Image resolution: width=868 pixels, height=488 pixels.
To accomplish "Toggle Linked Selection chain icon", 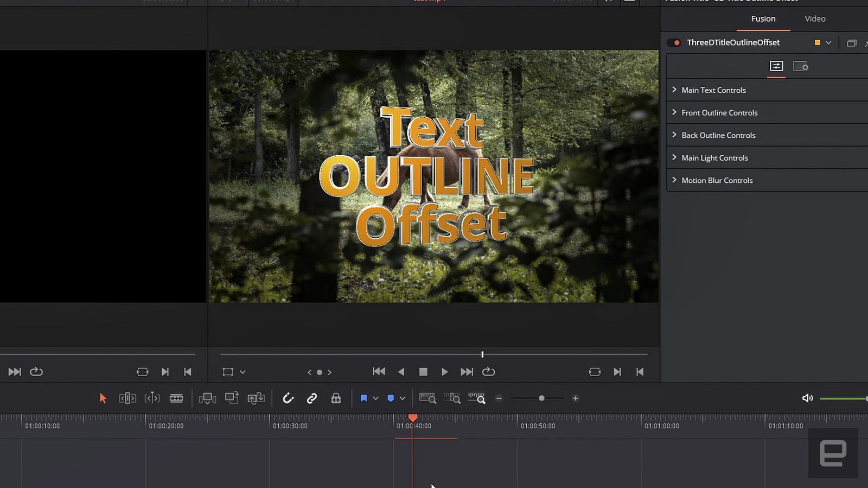I will click(x=312, y=398).
